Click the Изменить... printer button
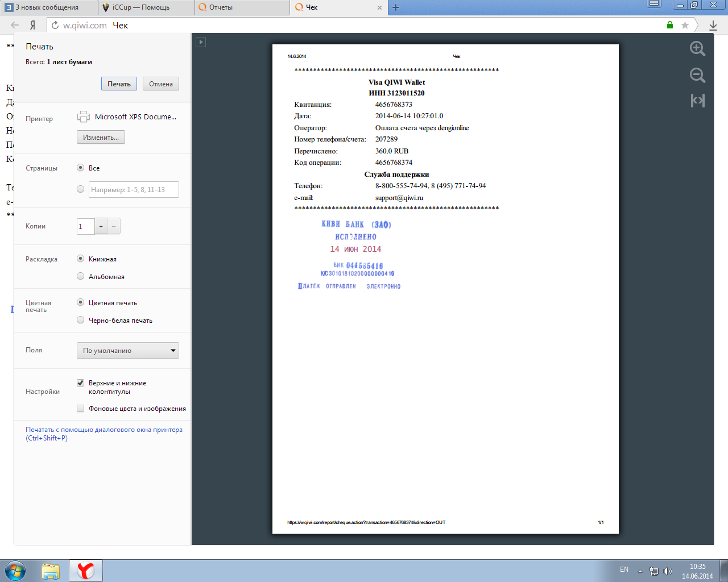This screenshot has height=582, width=728. coord(101,137)
